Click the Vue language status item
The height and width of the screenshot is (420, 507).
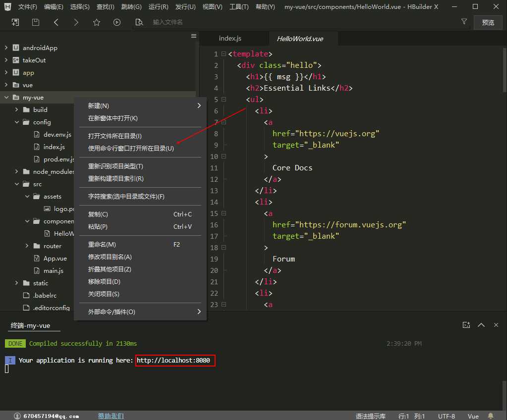click(x=473, y=416)
